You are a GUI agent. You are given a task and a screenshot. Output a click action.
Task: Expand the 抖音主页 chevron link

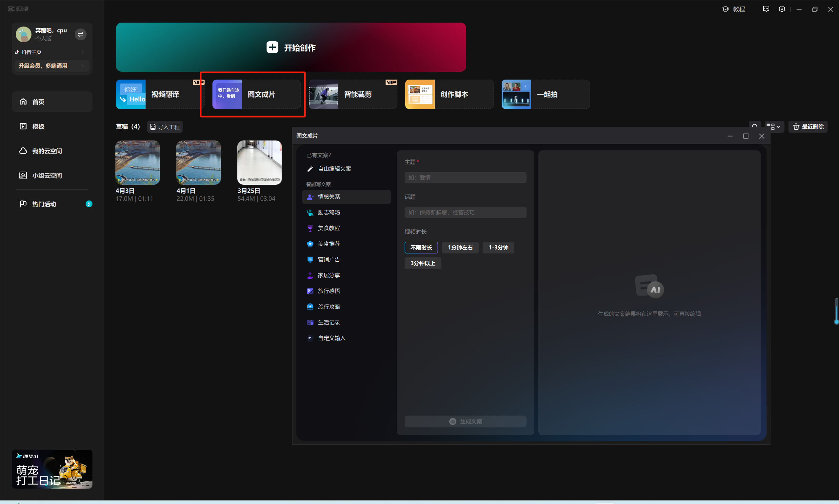click(x=83, y=52)
